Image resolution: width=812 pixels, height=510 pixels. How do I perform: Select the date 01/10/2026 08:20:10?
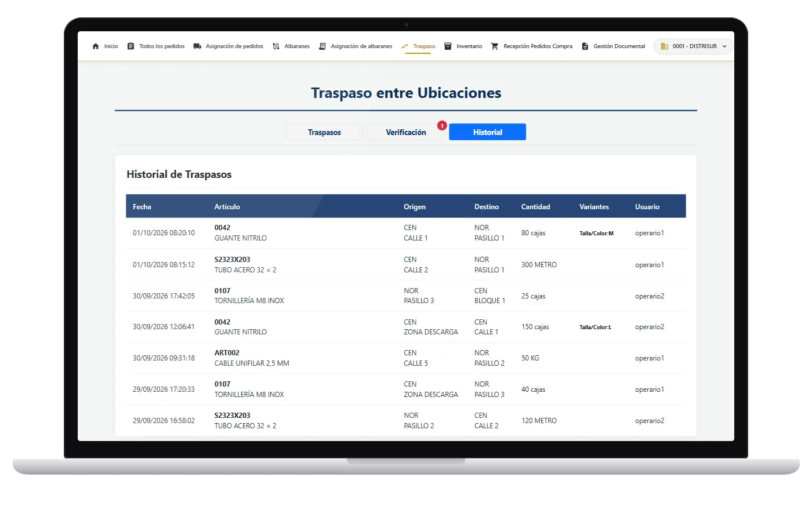pos(164,233)
